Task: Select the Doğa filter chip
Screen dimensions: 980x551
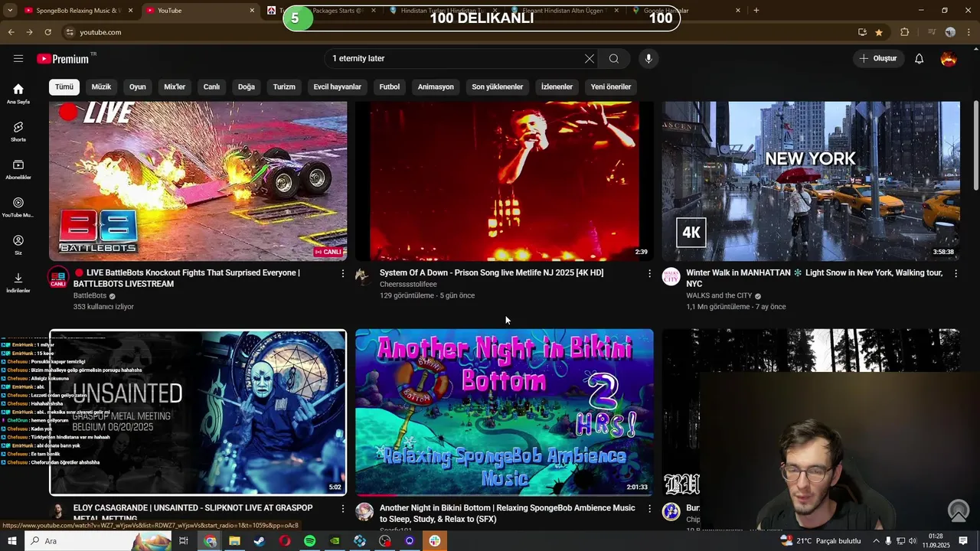Action: (247, 86)
